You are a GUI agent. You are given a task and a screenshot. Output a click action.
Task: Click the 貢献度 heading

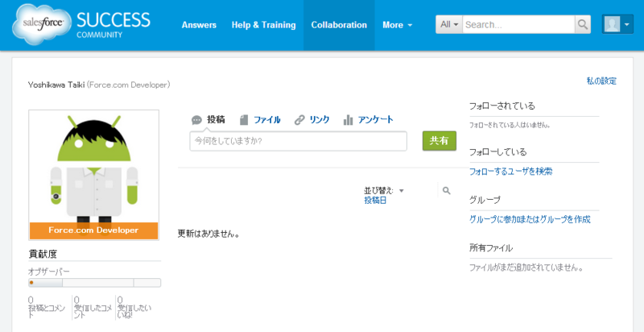click(x=43, y=255)
